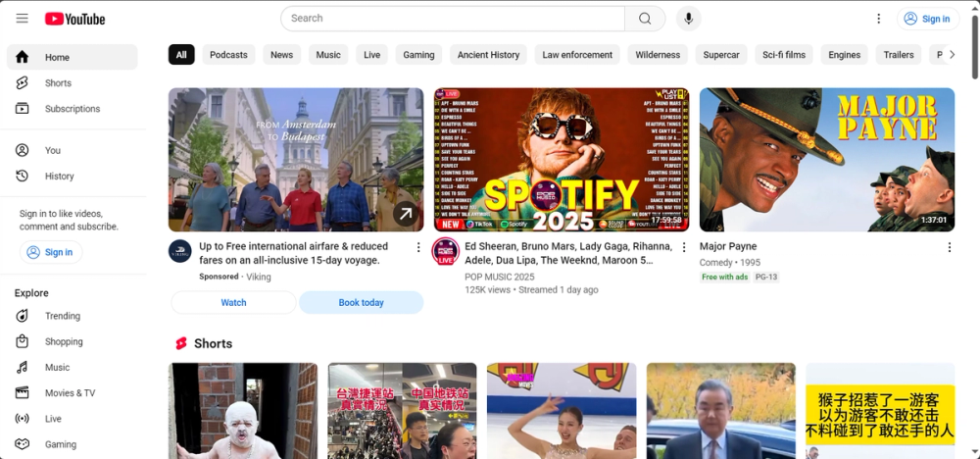Open the Major Payne movie thumbnail
This screenshot has width=980, height=459.
(827, 160)
